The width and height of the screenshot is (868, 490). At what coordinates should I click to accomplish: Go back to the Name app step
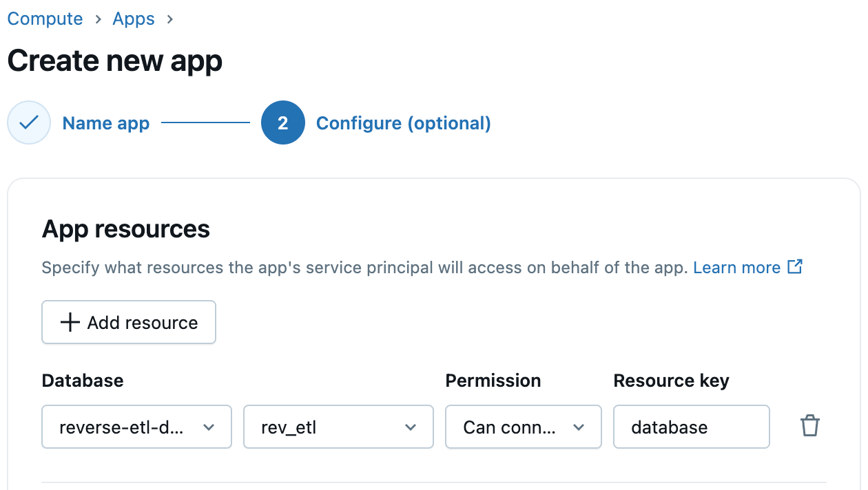pyautogui.click(x=105, y=123)
